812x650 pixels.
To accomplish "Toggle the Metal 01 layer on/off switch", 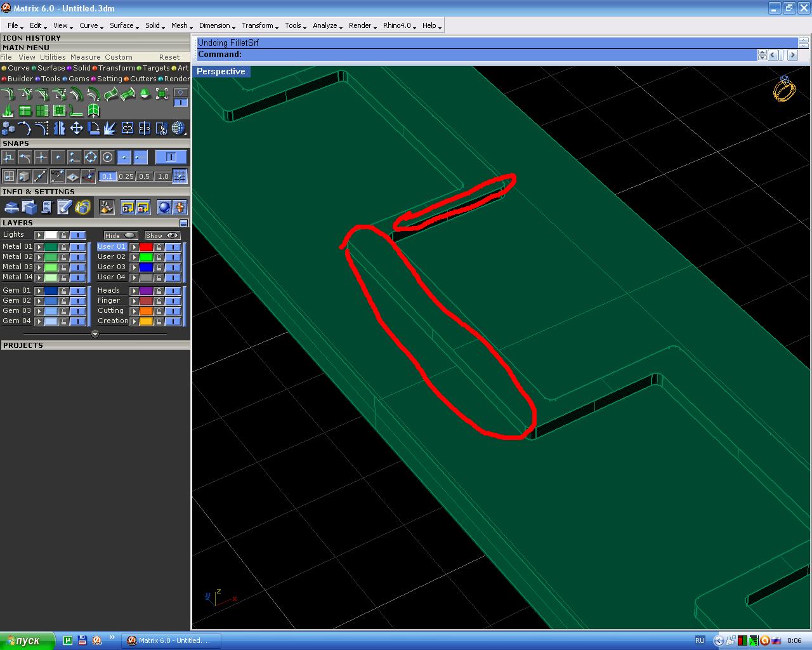I will click(x=77, y=247).
